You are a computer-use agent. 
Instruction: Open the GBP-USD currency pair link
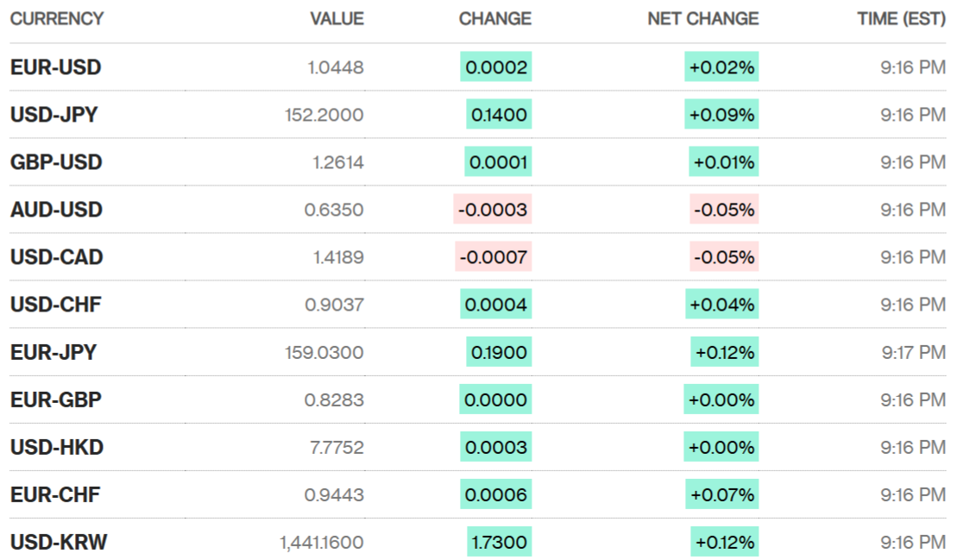coord(56,162)
